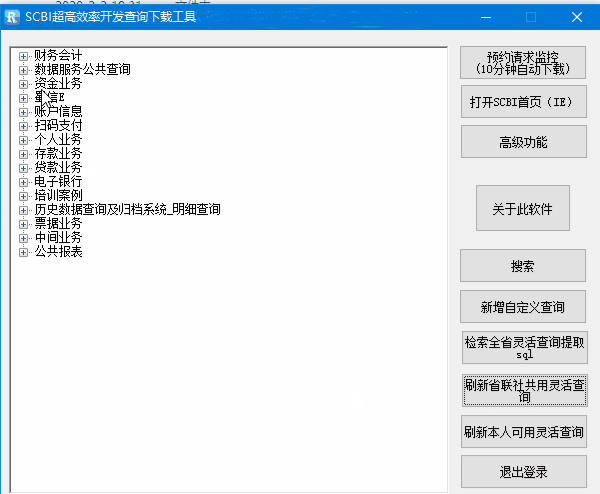600x494 pixels.
Task: Click the 搜索 search button
Action: coord(523,266)
